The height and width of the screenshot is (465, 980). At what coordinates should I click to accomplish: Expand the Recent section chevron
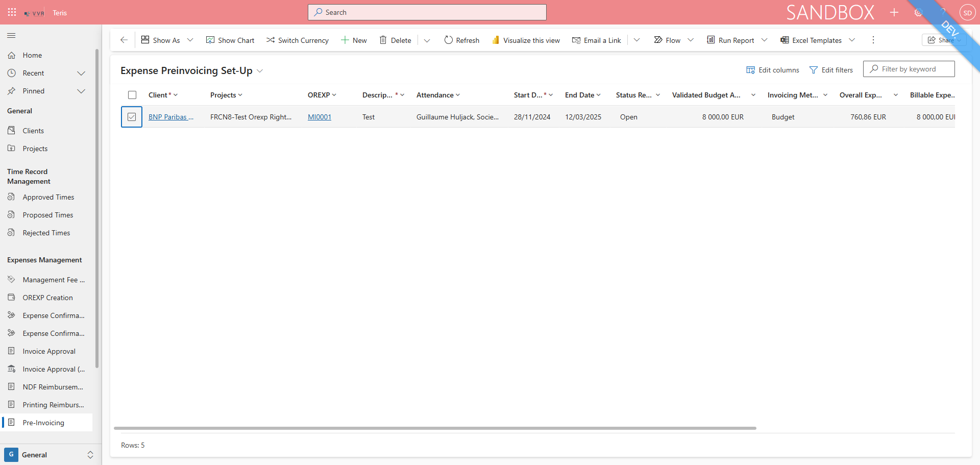point(81,73)
